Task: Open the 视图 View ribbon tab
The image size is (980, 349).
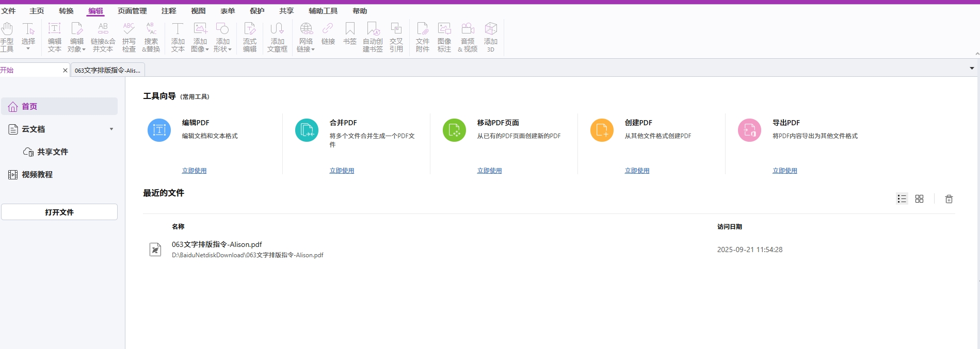Action: 198,11
